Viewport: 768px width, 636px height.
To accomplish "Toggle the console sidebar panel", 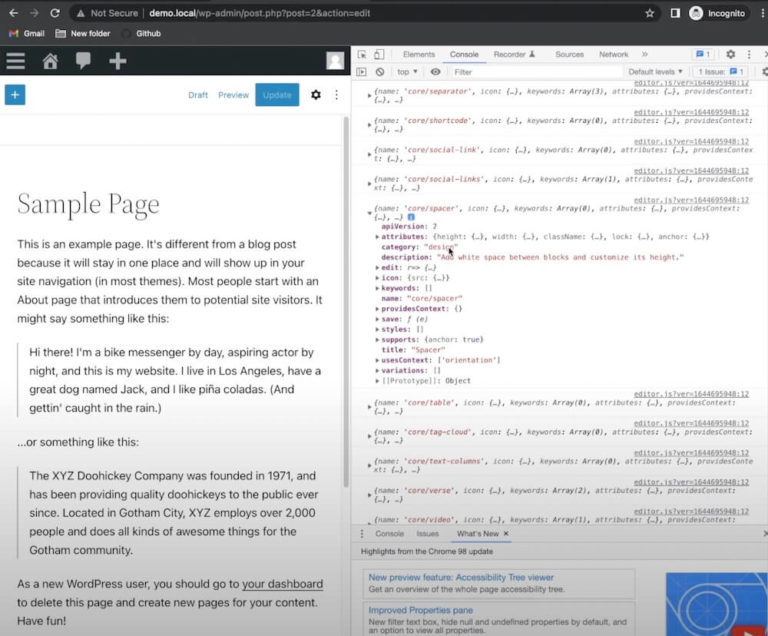I will coord(362,72).
